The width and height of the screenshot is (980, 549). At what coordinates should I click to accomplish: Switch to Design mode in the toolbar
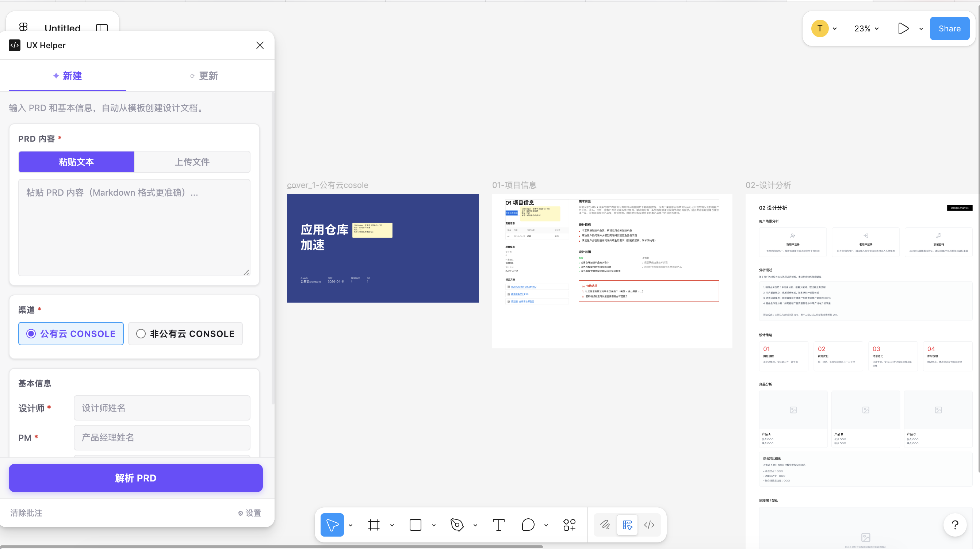tap(627, 525)
